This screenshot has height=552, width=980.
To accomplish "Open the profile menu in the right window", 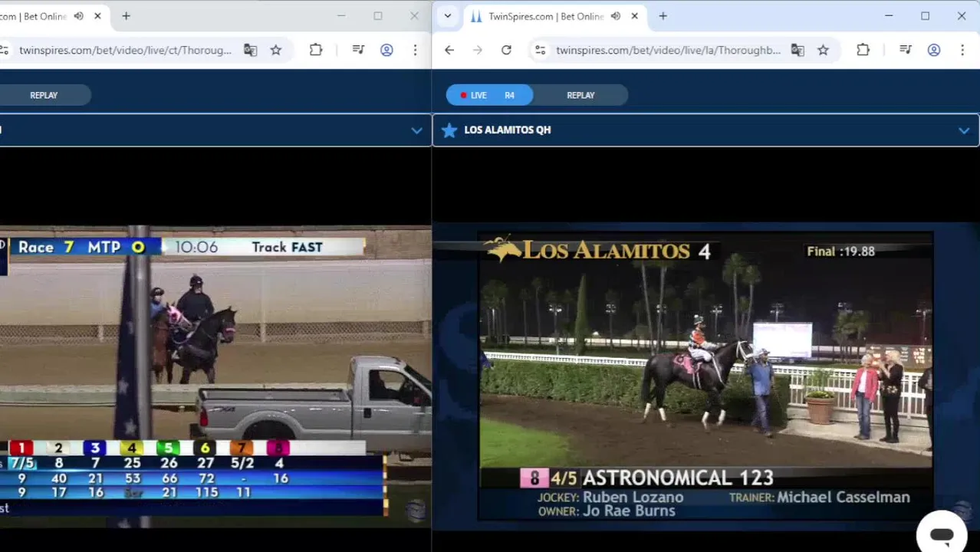I will 934,50.
